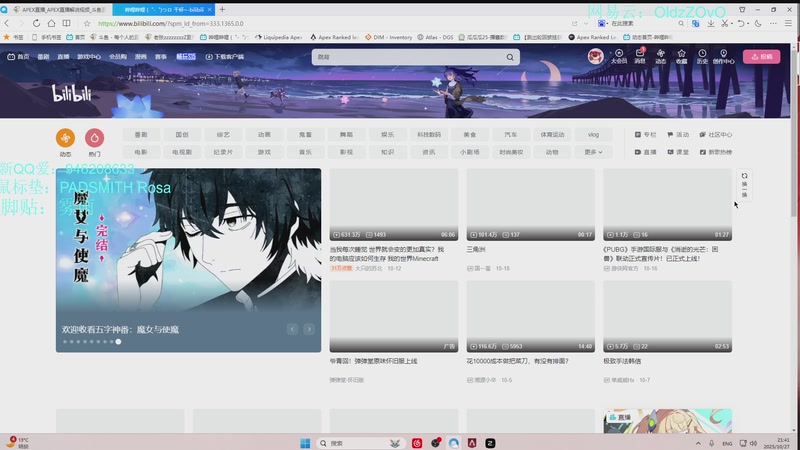Open 创作中心 creator center icon
Image resolution: width=800 pixels, height=450 pixels.
pos(723,56)
